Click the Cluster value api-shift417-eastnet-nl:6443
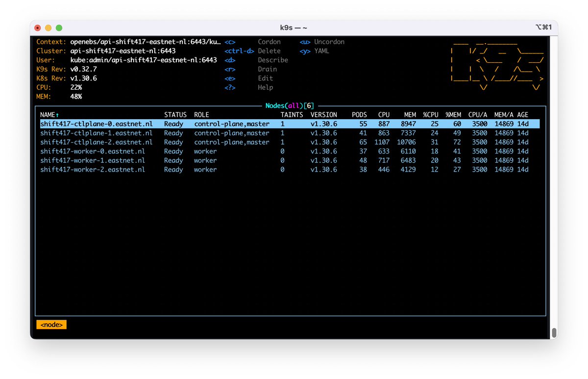The width and height of the screenshot is (588, 379). click(x=123, y=51)
